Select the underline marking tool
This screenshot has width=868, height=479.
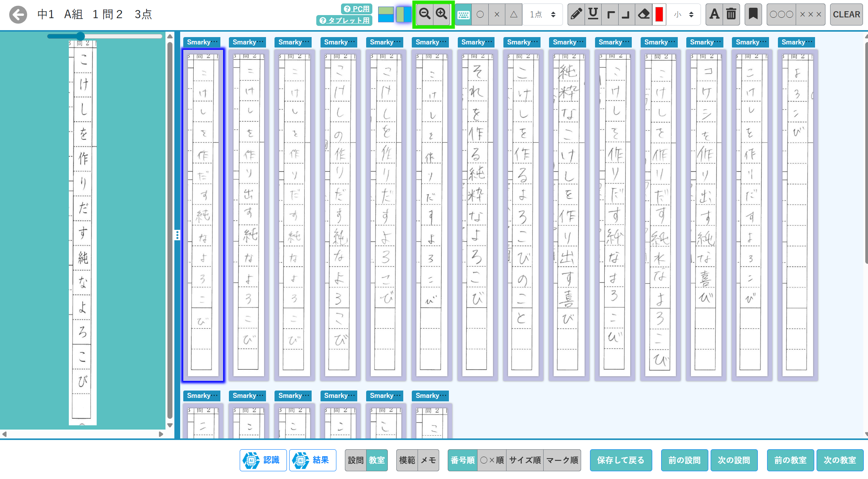click(593, 14)
